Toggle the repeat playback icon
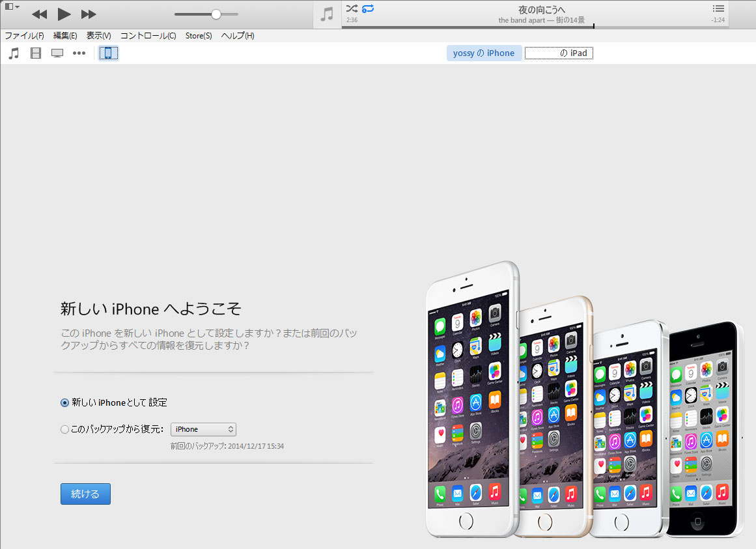Viewport: 756px width, 549px height. click(x=368, y=8)
